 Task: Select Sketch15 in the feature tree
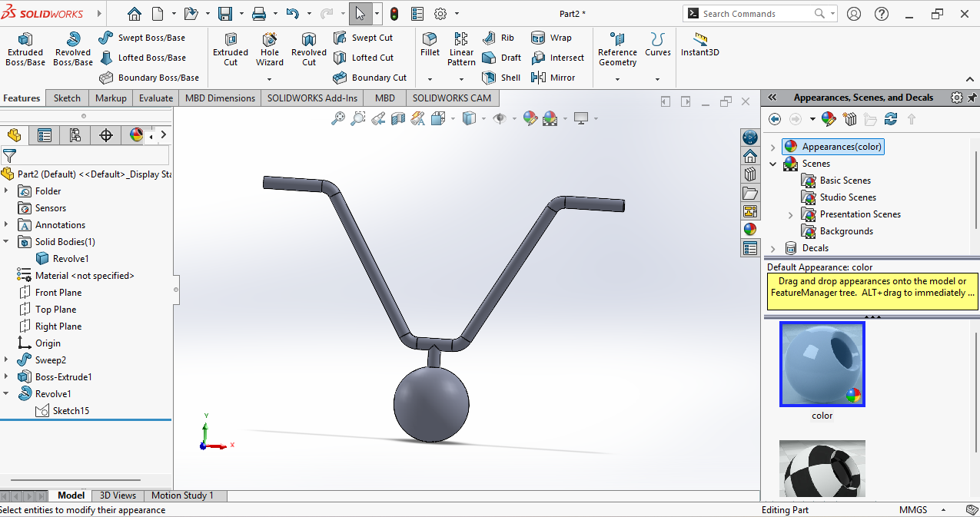pos(62,411)
